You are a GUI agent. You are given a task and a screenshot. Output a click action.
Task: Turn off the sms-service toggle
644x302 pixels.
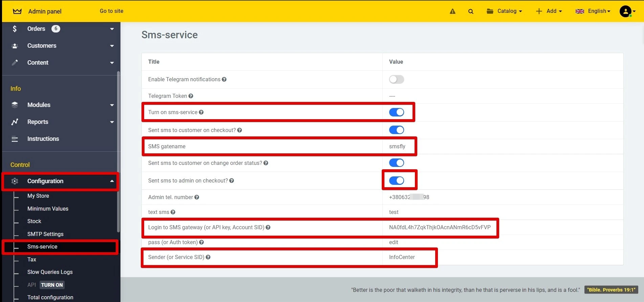click(x=396, y=112)
